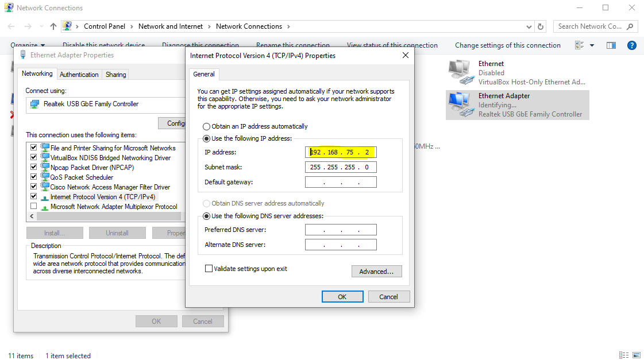Image resolution: width=644 pixels, height=360 pixels.
Task: Select the disabled Ethernet VirtualBox adapter icon
Action: 460,72
